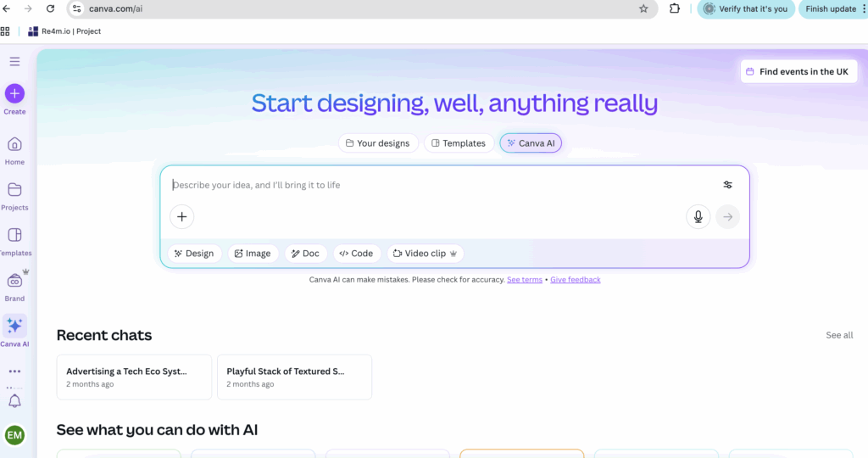Expand the sidebar more options ellipsis

pos(14,371)
